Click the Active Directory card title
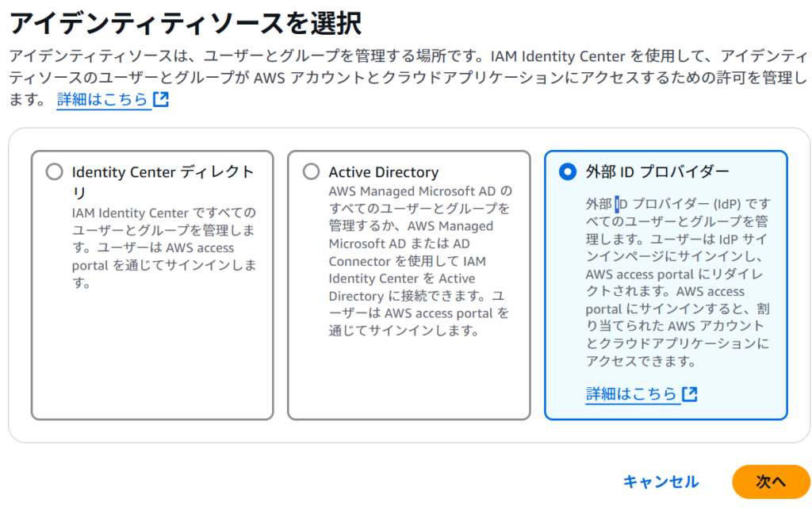 click(x=383, y=172)
